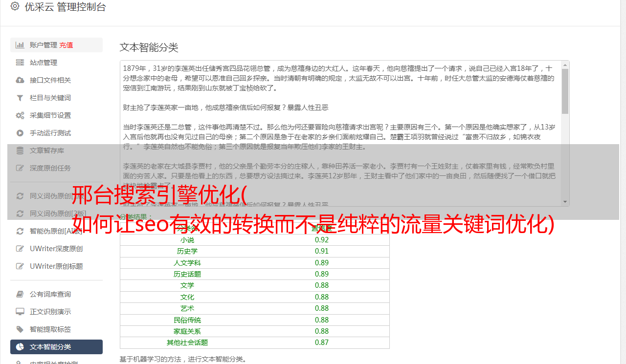Select the filter icon for 栏目与关键词

(20, 98)
